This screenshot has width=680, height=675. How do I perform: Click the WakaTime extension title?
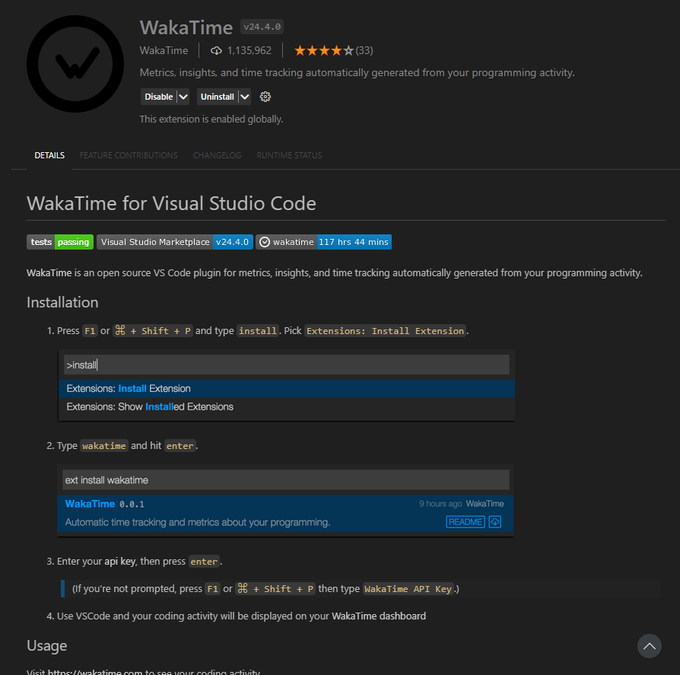186,27
